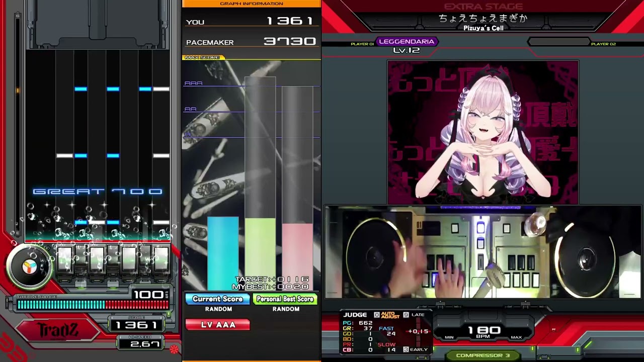The width and height of the screenshot is (644, 362).
Task: Click the MIN label in BPM panel
Action: [x=449, y=337]
